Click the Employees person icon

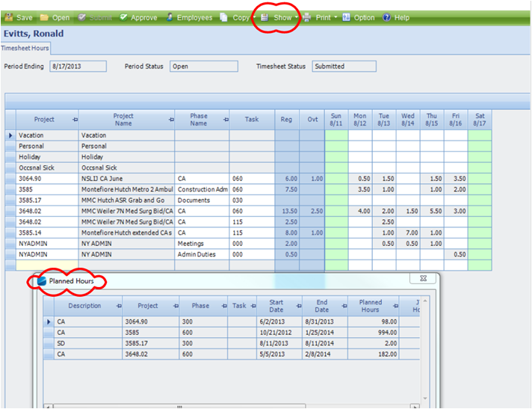pos(170,17)
